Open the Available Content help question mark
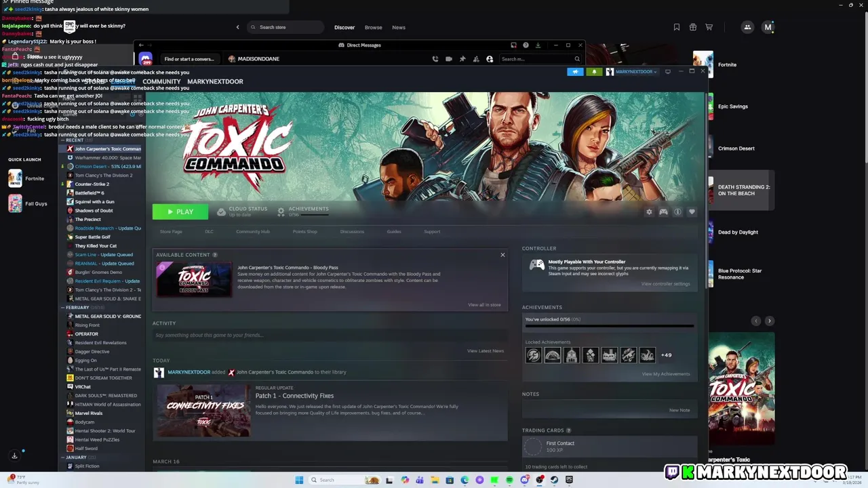The height and width of the screenshot is (488, 868). point(215,255)
